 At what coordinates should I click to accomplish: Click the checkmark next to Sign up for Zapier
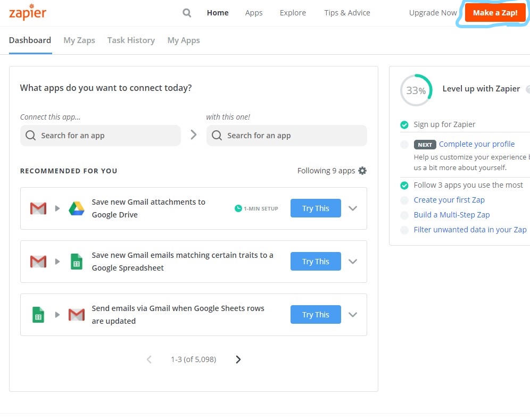(404, 125)
